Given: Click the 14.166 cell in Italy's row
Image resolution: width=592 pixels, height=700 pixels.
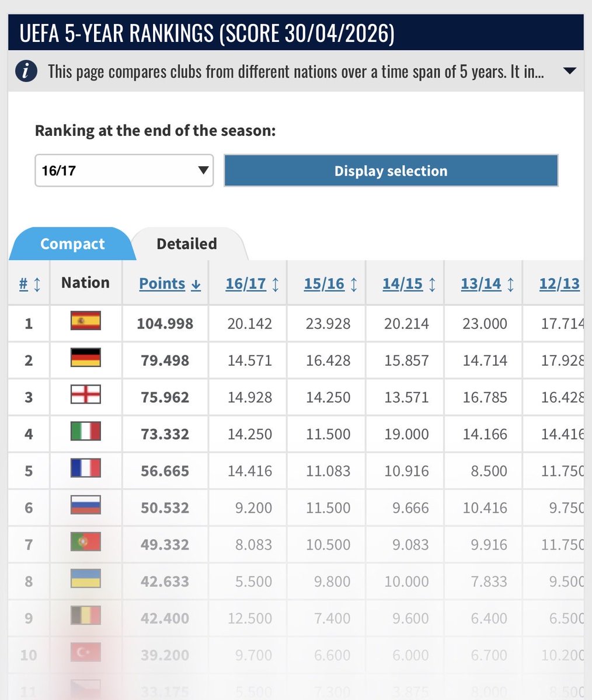Looking at the screenshot, I should pos(485,434).
